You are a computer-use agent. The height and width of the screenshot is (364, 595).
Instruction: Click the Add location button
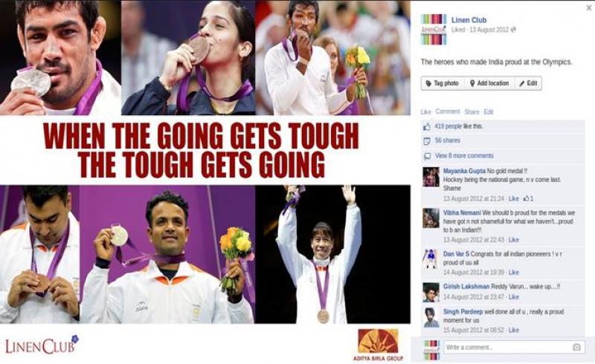click(489, 83)
